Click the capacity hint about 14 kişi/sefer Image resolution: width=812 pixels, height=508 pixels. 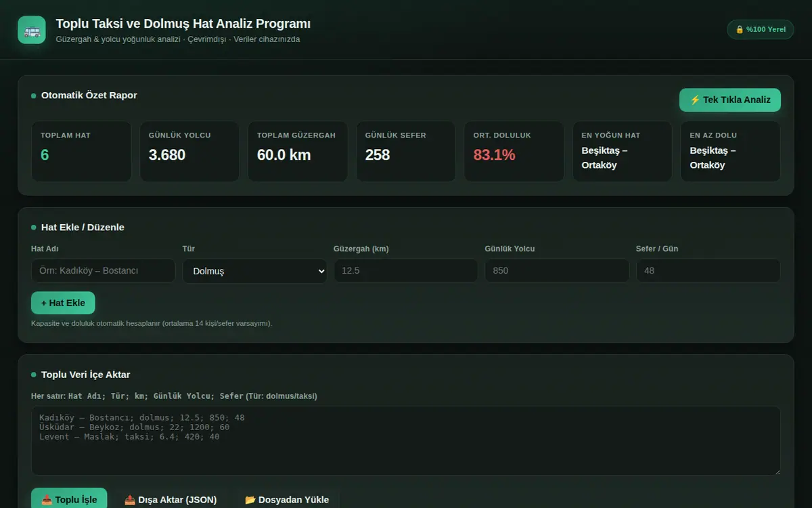coord(152,324)
